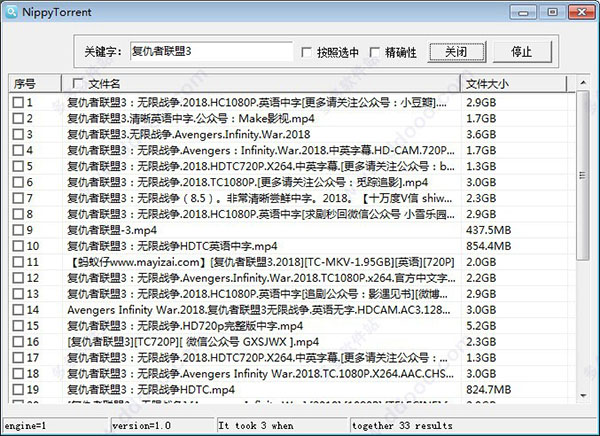Screen dimensions: 600x436
Task: Tick the checkbox for row 3
Action: tap(18, 134)
